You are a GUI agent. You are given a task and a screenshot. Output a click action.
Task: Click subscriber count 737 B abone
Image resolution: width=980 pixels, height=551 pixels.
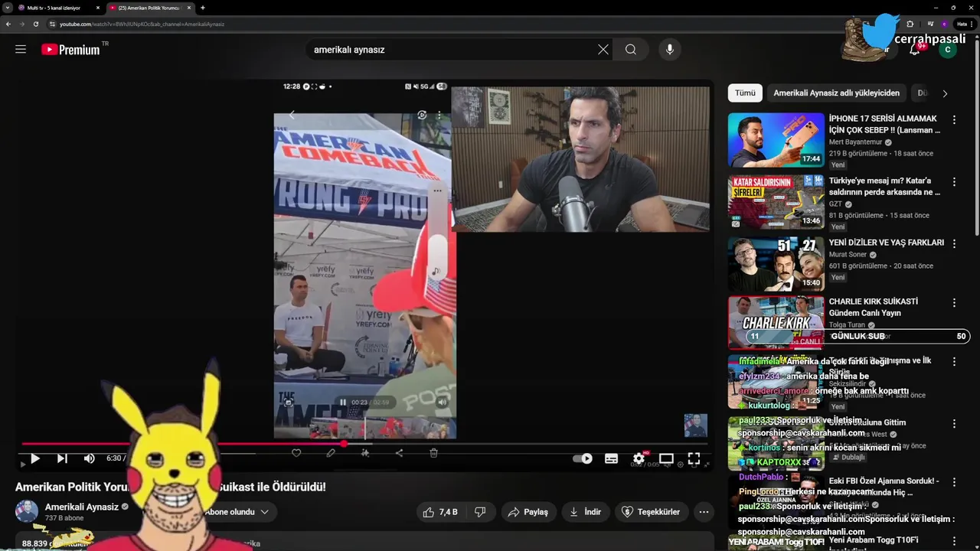[x=64, y=518]
